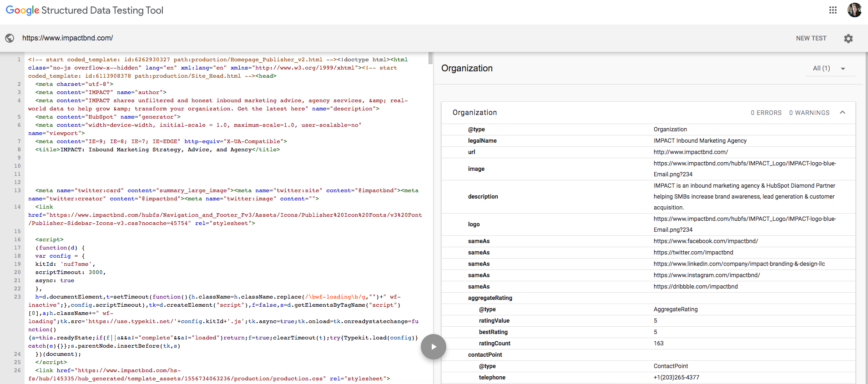The width and height of the screenshot is (868, 384).
Task: Open the settings gear icon
Action: (x=848, y=39)
